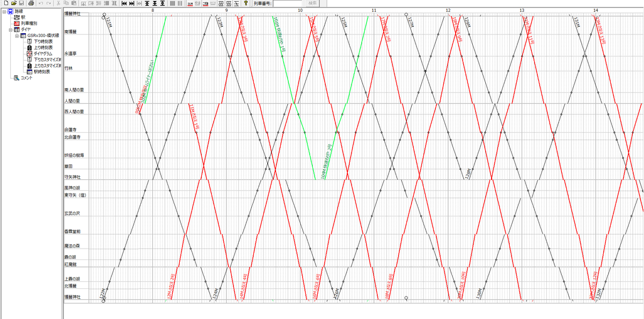Screen dimensions: 644x319
Task: Open 駅時刻表 in the tree
Action: 42,71
